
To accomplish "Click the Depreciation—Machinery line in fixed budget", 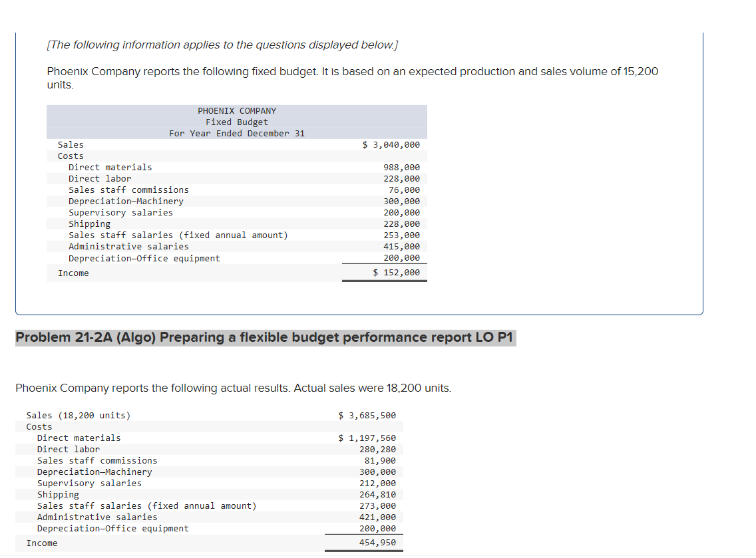I will 125,201.
